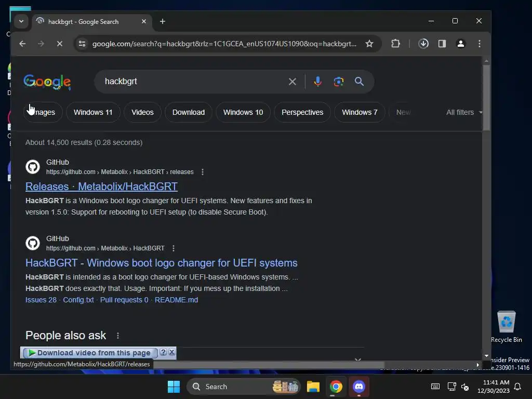Click the Chrome taskbar icon
Image resolution: width=532 pixels, height=399 pixels.
336,387
